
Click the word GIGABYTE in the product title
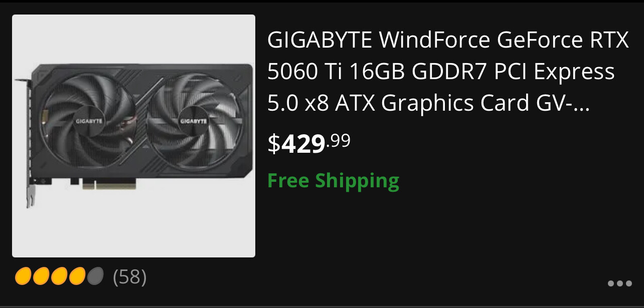point(319,41)
